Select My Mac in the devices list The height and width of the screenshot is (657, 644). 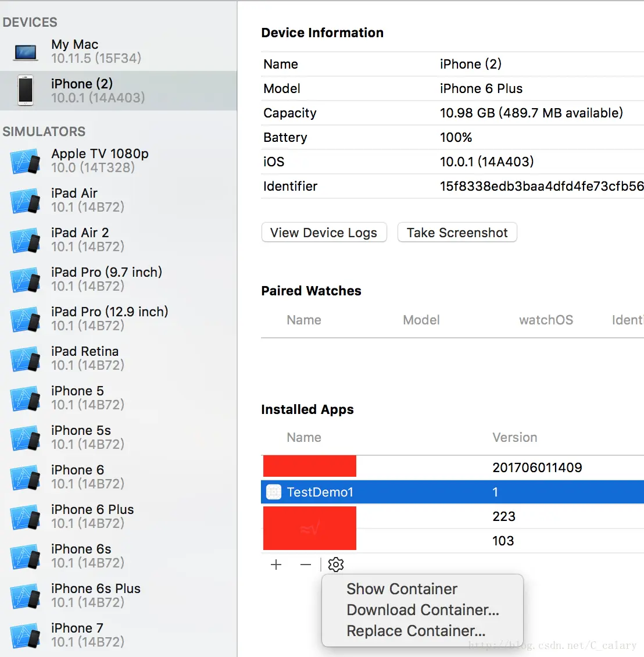119,52
